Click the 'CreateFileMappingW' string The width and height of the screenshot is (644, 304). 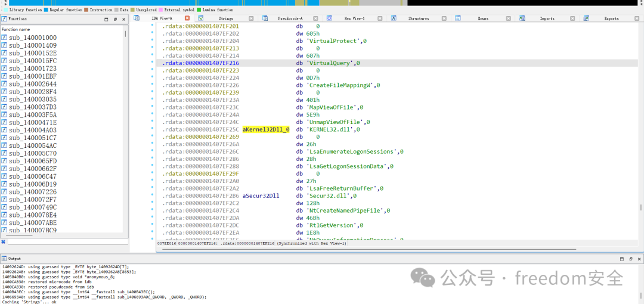[343, 85]
